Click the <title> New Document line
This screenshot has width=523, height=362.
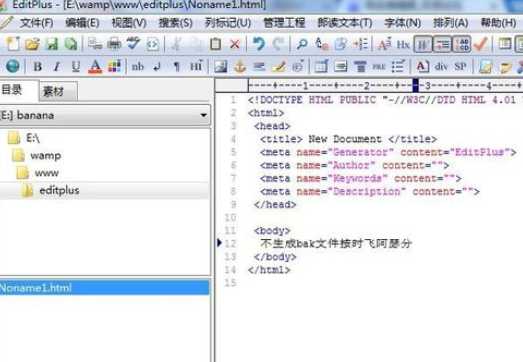348,139
